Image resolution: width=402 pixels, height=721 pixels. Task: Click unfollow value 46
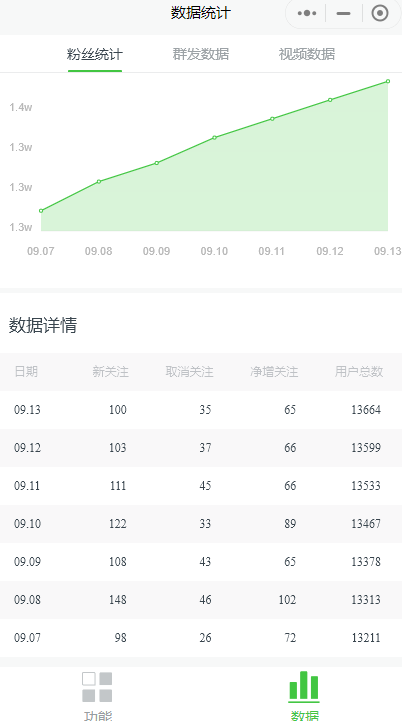pos(206,600)
